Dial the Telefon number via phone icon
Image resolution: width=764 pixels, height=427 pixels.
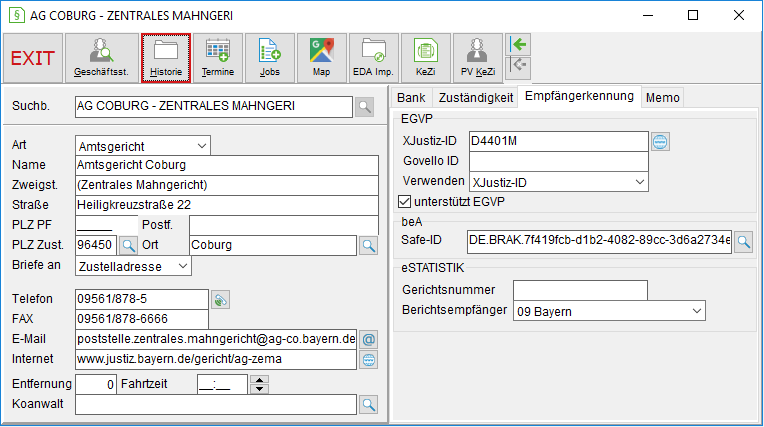(220, 300)
